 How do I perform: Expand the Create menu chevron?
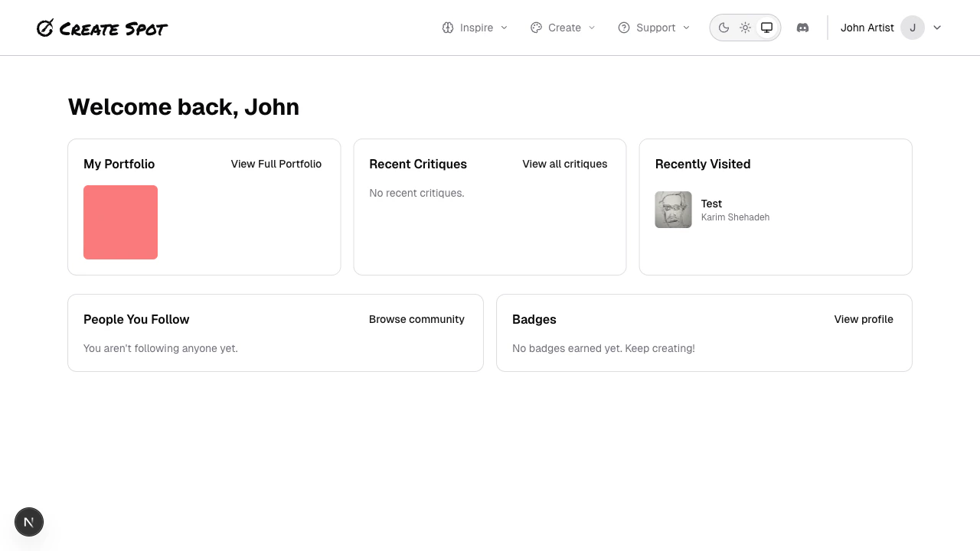592,28
